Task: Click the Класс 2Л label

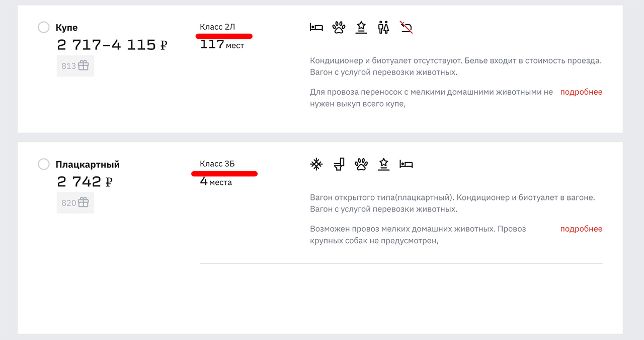Action: [x=217, y=27]
